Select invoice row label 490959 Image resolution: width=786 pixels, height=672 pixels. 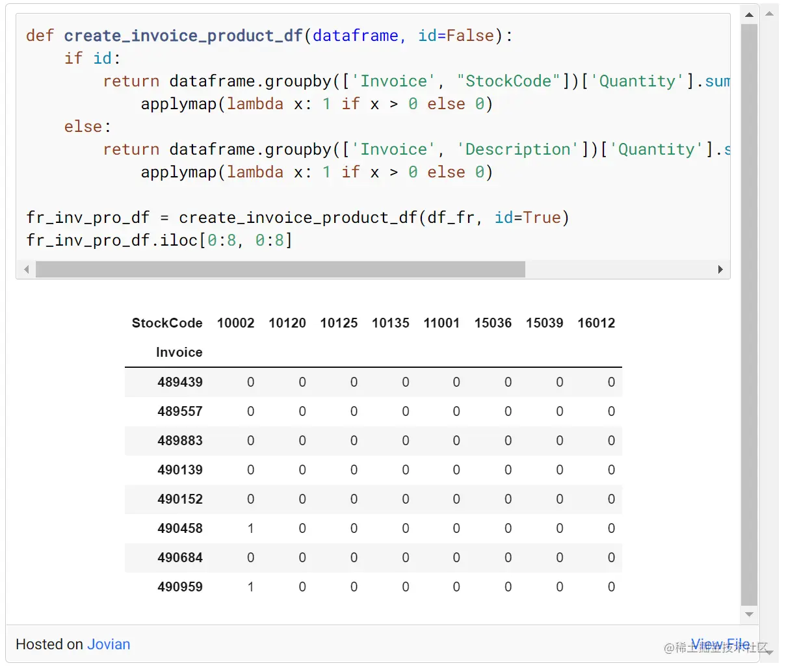tap(180, 587)
